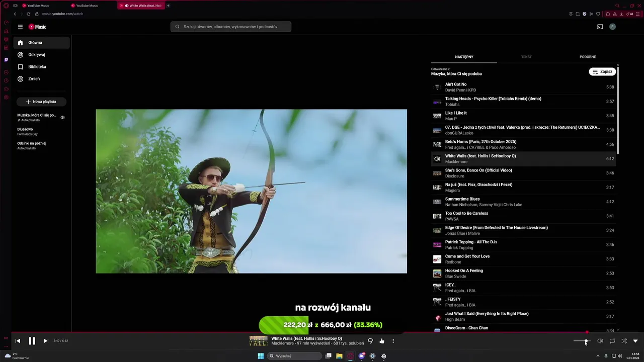Play Talking Heads - Psycho Killer remix
Image resolution: width=644 pixels, height=362 pixels.
pos(523,102)
